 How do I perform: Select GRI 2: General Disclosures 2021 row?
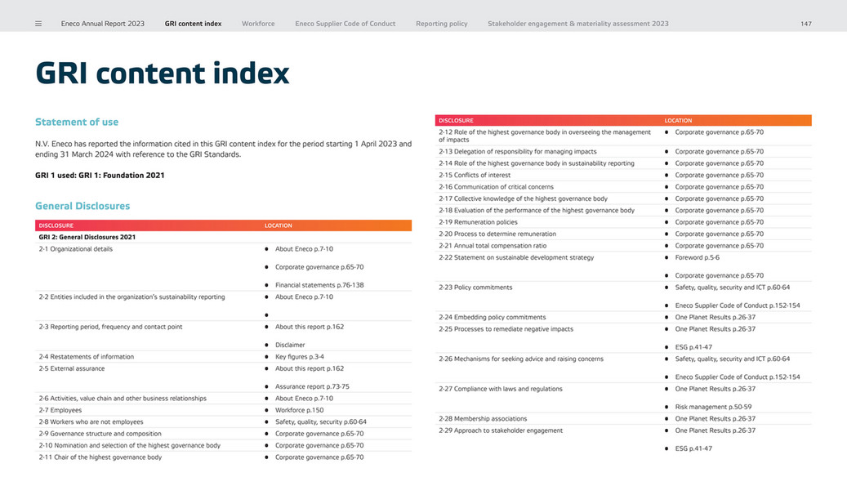click(223, 237)
